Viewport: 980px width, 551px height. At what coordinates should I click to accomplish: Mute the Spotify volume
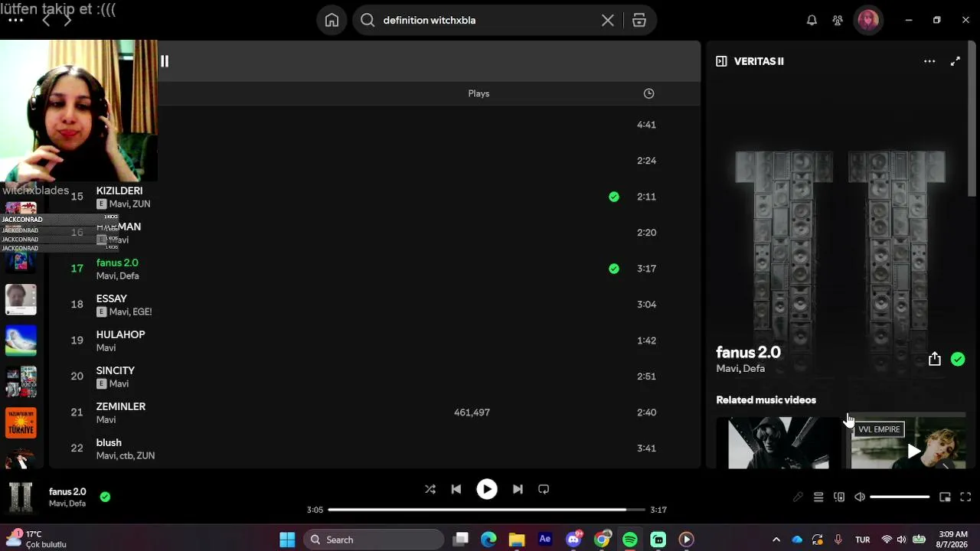coord(860,497)
